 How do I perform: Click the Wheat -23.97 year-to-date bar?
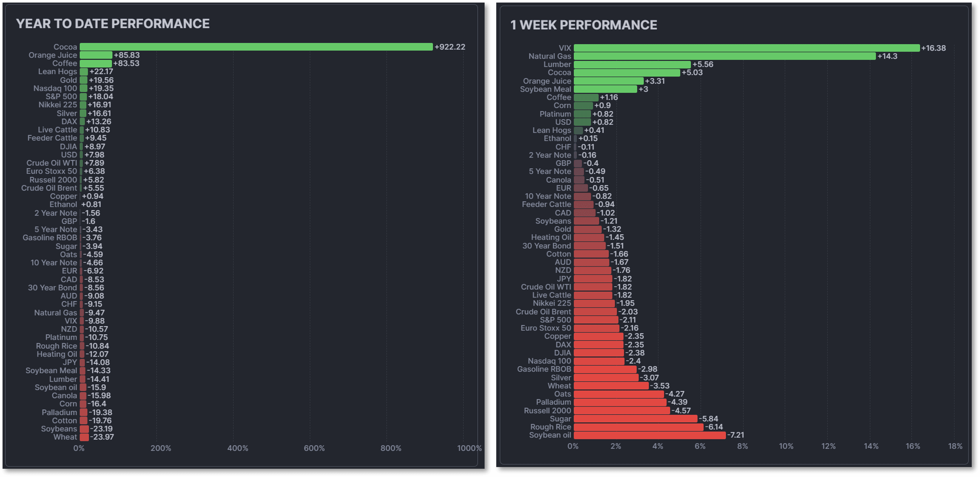[x=84, y=437]
